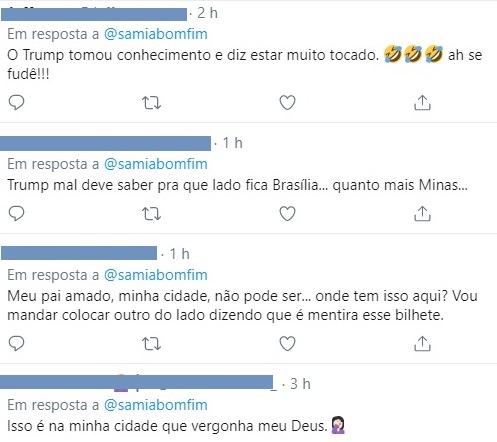Share the tweet ending with 'ah se fudê!!!'

pyautogui.click(x=422, y=102)
